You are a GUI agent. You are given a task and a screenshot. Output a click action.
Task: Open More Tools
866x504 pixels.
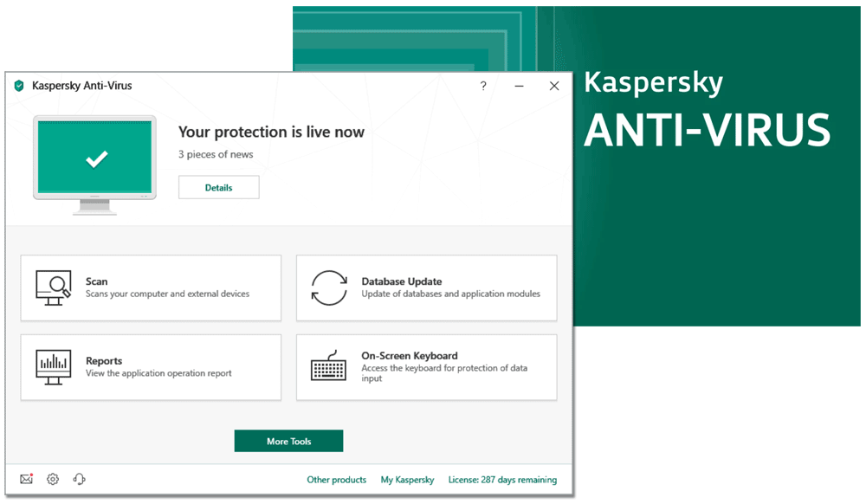288,441
